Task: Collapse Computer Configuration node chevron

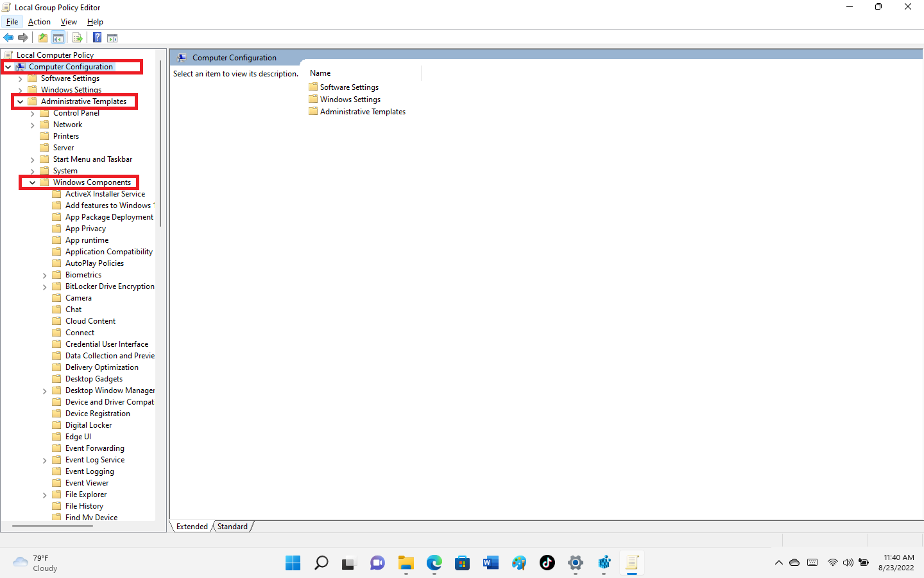Action: (8, 67)
